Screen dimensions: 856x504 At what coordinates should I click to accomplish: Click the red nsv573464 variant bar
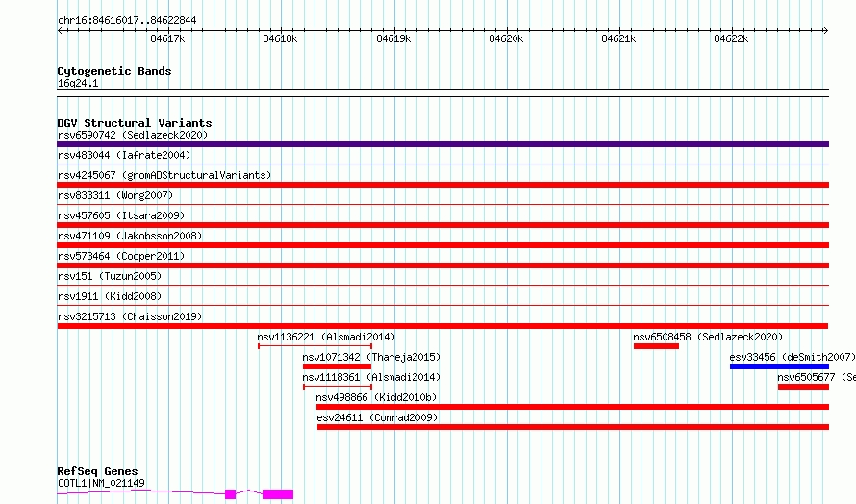coord(442,265)
